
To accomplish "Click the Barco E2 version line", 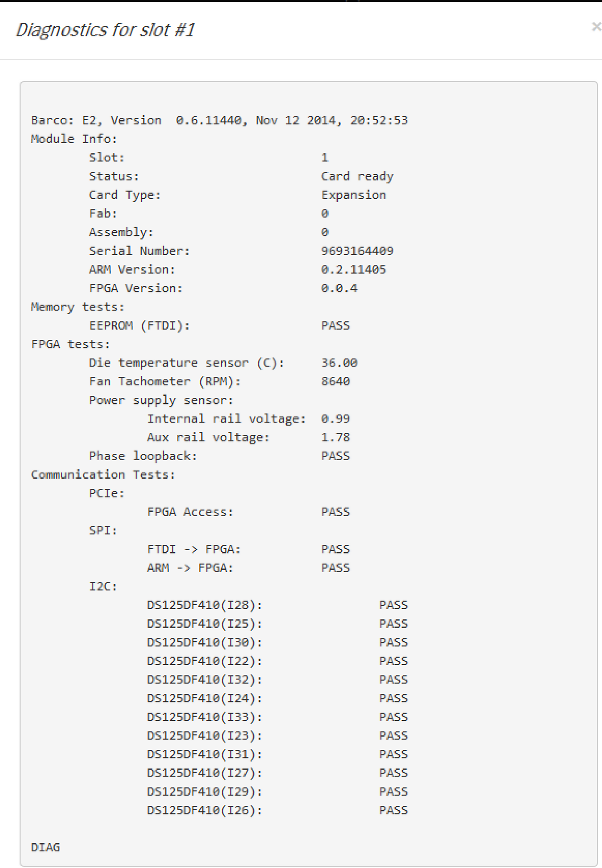I will pos(220,120).
